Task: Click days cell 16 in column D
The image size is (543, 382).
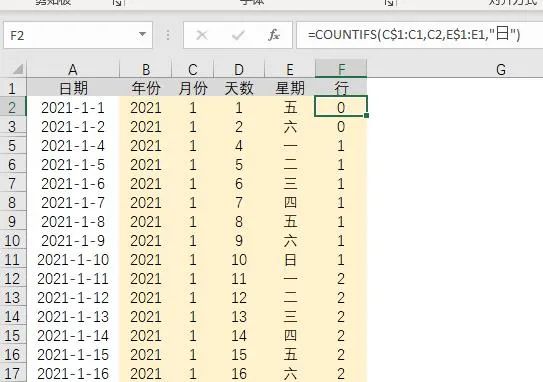Action: pyautogui.click(x=239, y=374)
